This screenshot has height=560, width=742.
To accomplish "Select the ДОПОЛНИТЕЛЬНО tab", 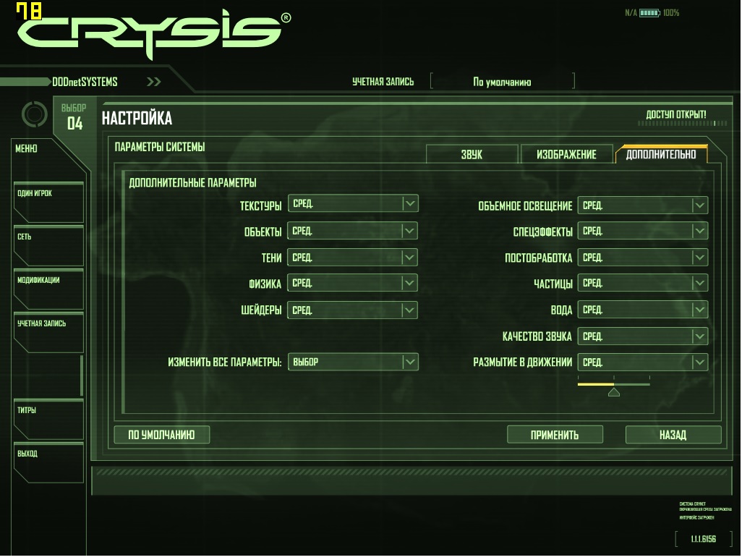I will 661,154.
